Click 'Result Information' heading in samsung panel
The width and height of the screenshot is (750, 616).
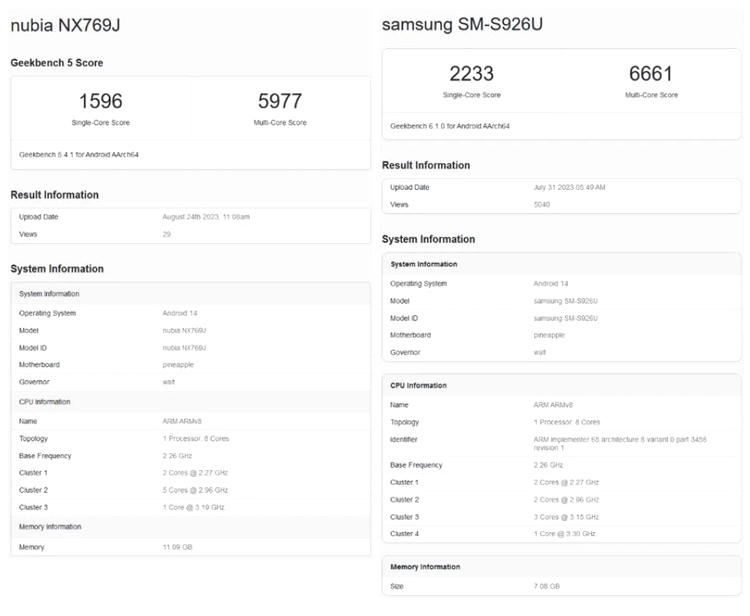(426, 165)
